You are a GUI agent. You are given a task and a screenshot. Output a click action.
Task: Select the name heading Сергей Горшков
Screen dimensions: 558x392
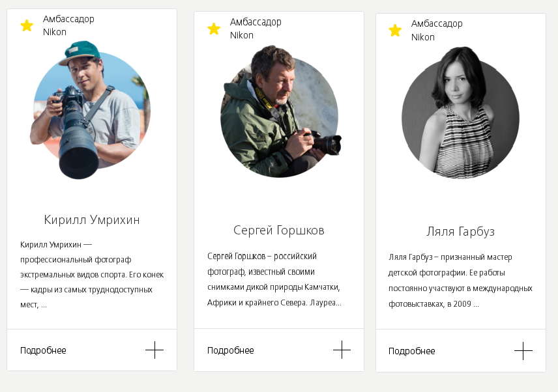click(x=279, y=231)
